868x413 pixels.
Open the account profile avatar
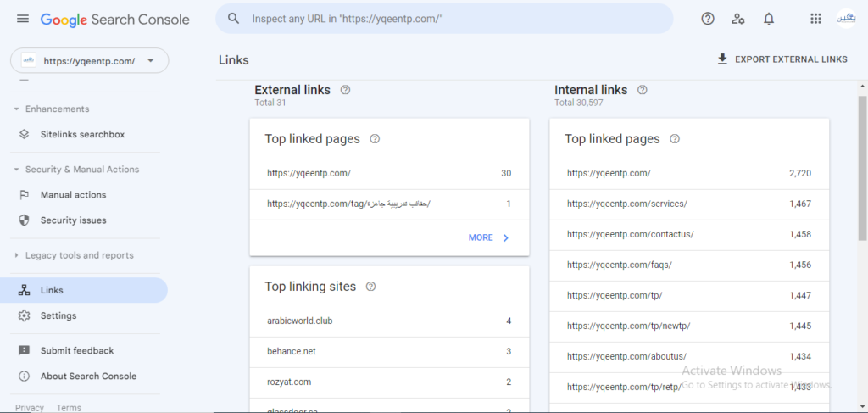(x=847, y=19)
